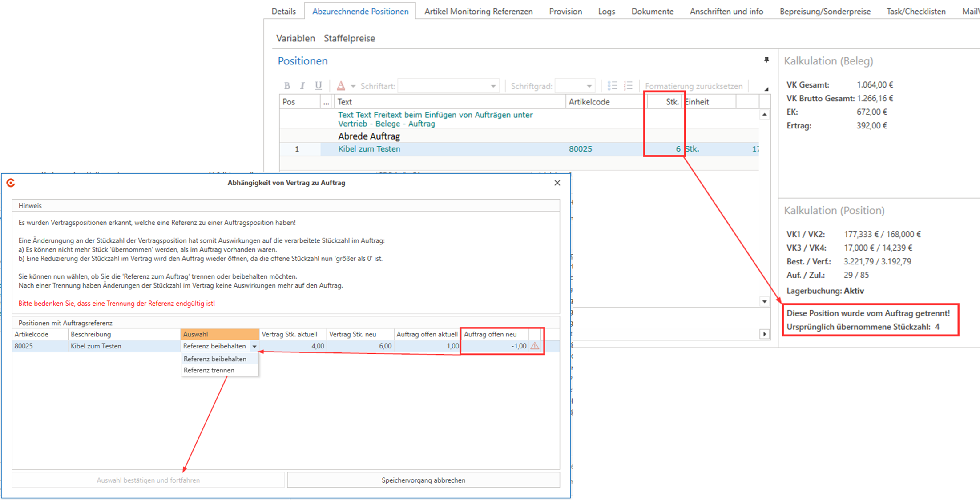
Task: Click the '...' column header
Action: point(327,102)
